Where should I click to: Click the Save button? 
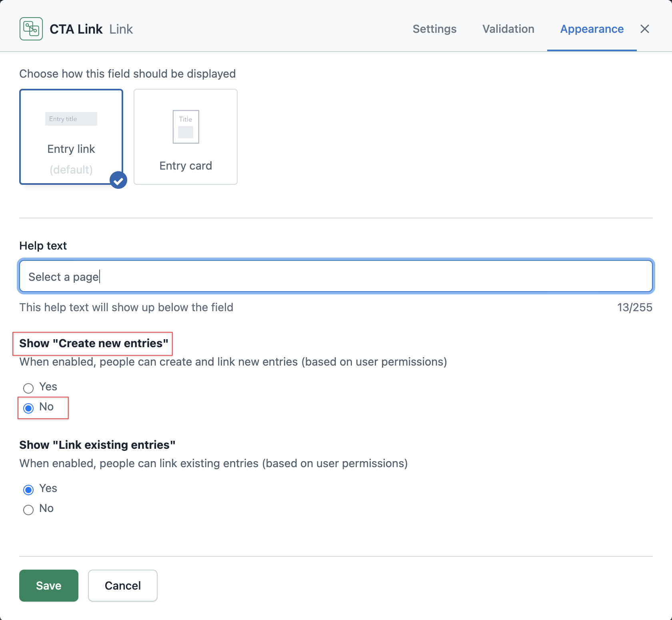(48, 586)
